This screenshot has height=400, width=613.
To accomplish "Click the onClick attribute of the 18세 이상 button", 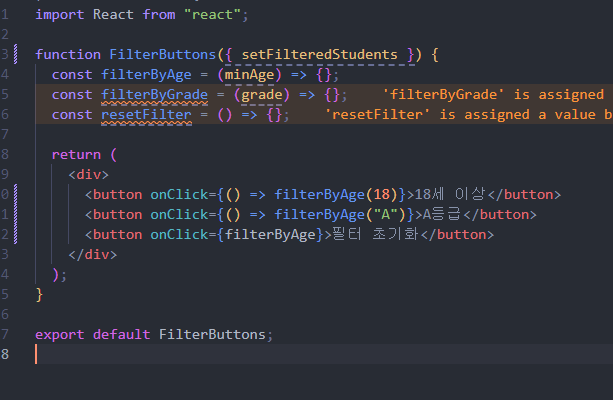I will pos(179,194).
